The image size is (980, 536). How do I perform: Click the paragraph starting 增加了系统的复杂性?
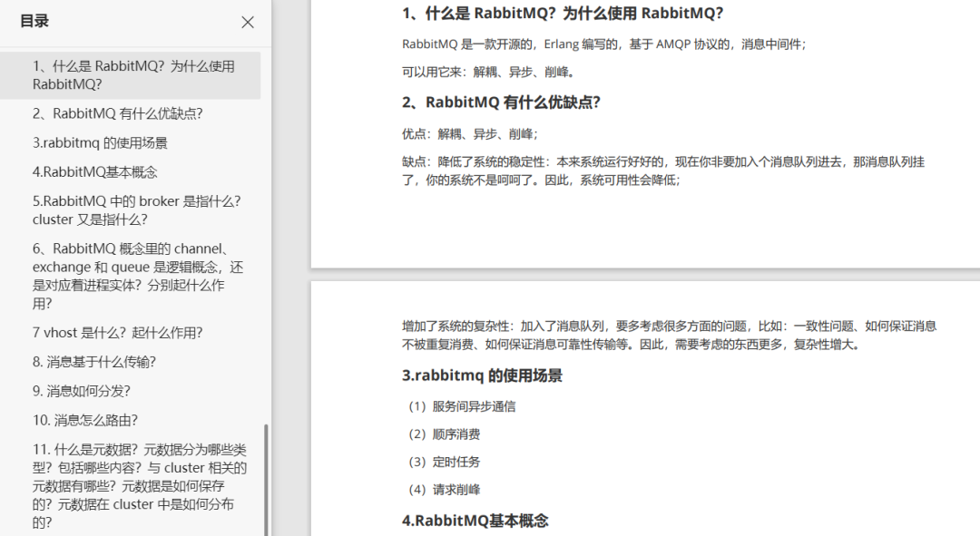point(670,336)
